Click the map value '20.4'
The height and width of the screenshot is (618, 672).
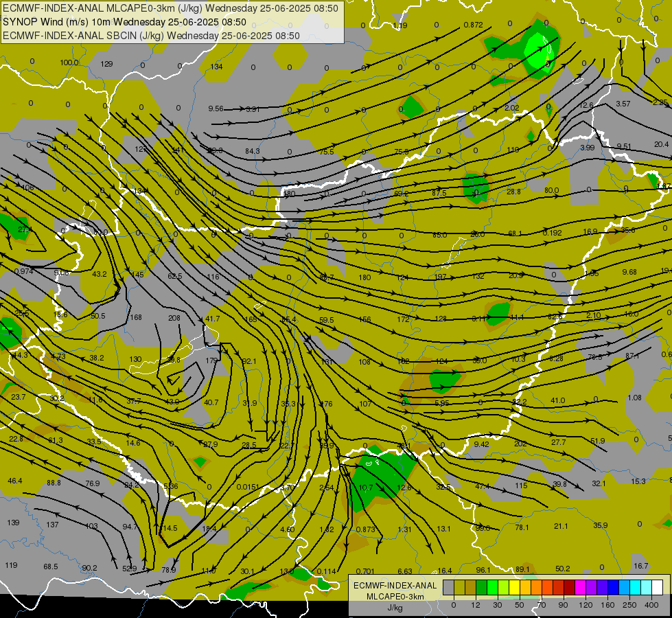[661, 144]
